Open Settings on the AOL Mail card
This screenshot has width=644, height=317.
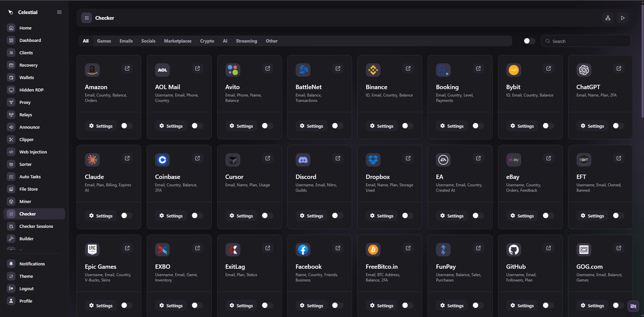171,126
